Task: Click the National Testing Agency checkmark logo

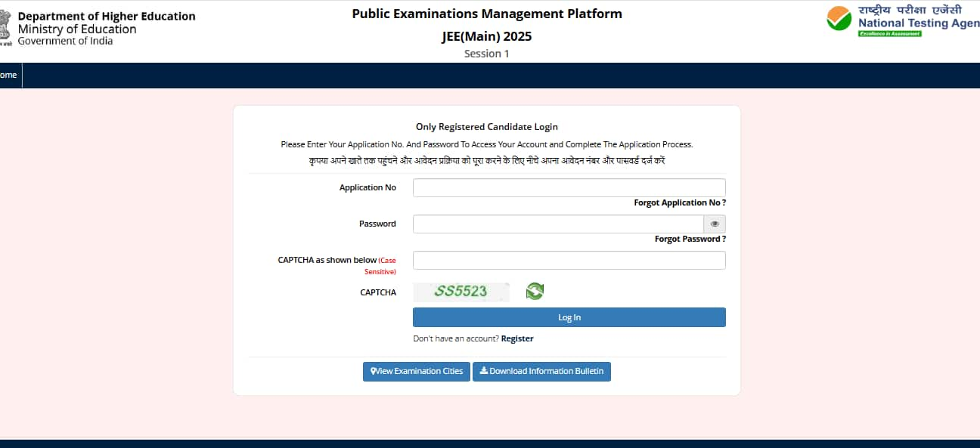Action: (839, 19)
